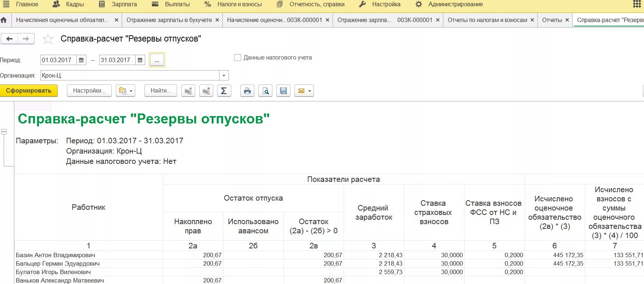Viewport: 644px width, 284px height.
Task: Click the Организация field 'Крон-Ц'
Action: pyautogui.click(x=130, y=76)
